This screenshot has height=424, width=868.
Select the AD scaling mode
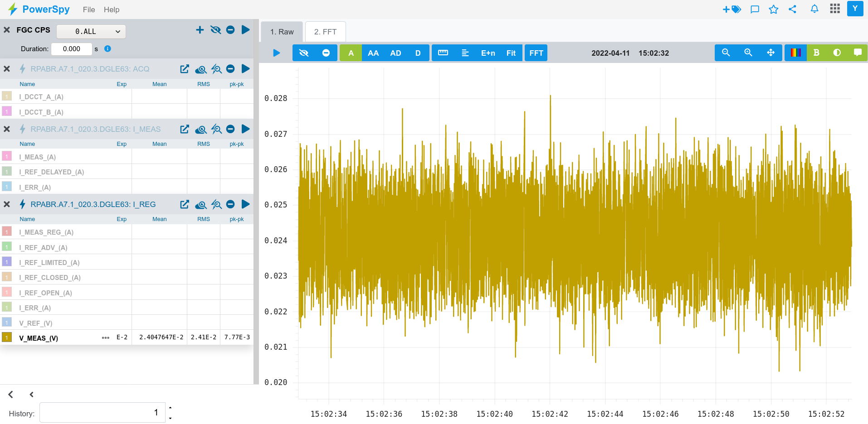pyautogui.click(x=395, y=53)
